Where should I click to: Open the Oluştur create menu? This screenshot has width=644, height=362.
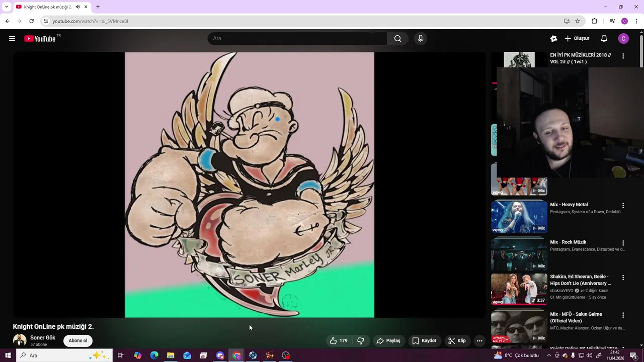tap(577, 39)
